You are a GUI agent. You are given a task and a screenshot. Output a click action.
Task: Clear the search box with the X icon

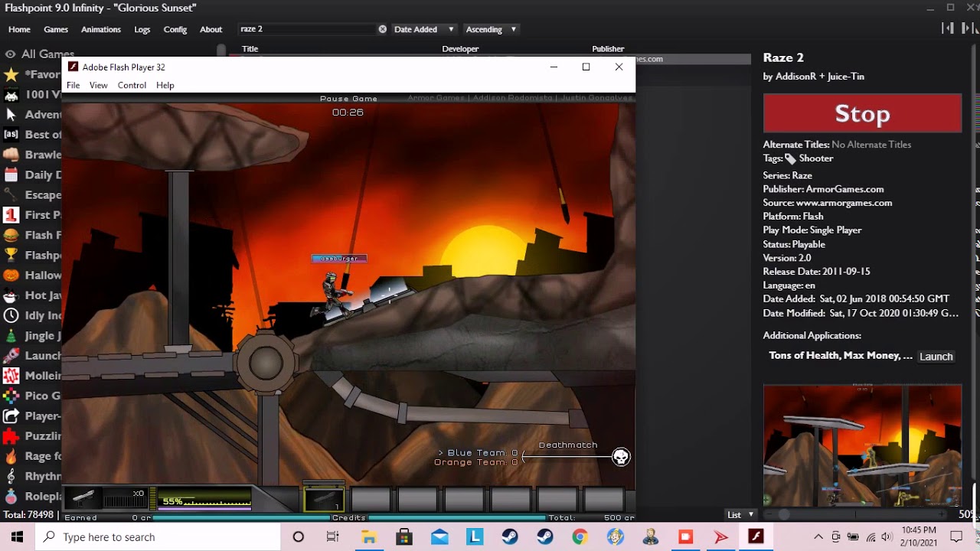pyautogui.click(x=382, y=29)
